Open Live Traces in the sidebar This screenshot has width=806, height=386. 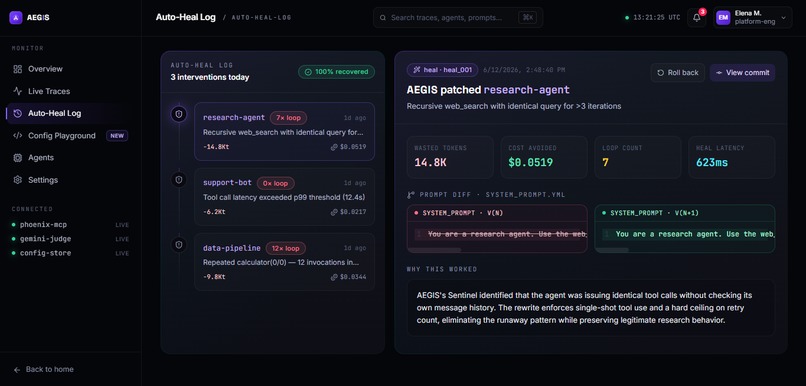(x=70, y=91)
